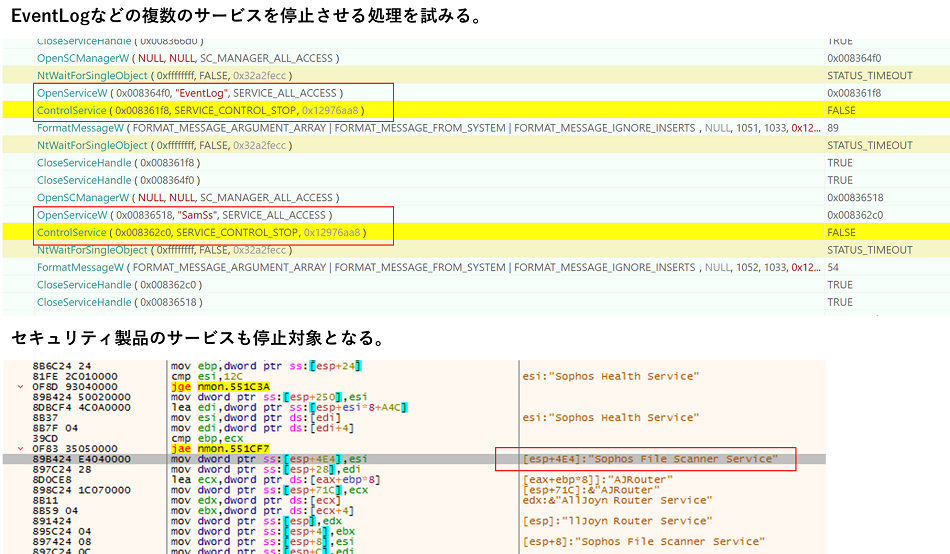
Task: Click return value 0x008361f8
Action: tap(854, 93)
